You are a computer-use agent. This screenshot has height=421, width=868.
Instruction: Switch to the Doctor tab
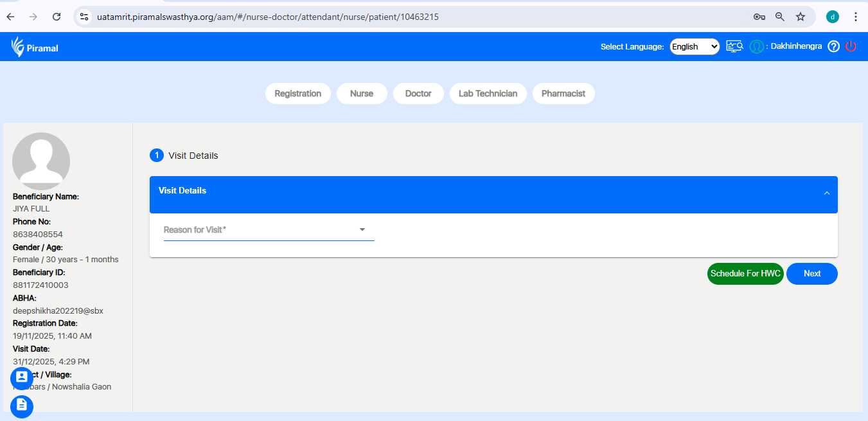[x=418, y=94]
